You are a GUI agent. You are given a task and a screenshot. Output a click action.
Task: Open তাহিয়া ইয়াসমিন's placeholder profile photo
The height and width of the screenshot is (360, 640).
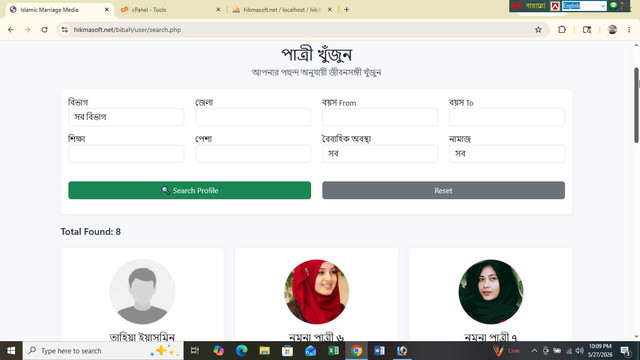[142, 292]
